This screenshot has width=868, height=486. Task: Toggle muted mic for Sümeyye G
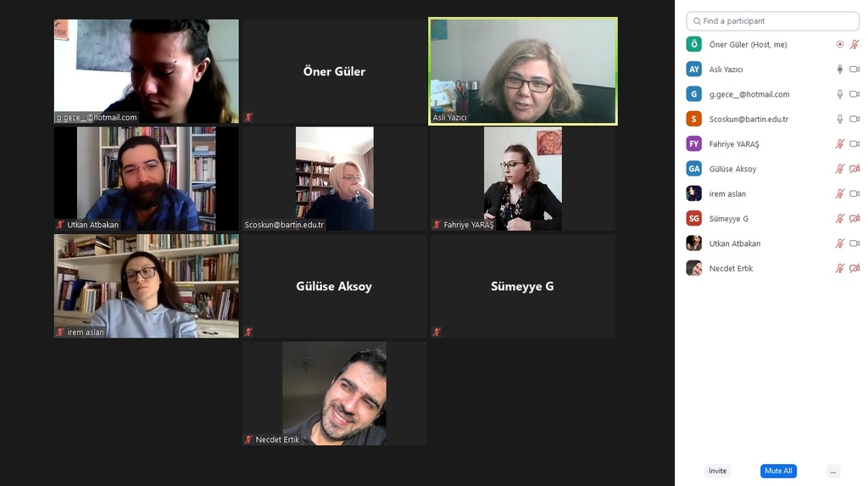point(840,219)
